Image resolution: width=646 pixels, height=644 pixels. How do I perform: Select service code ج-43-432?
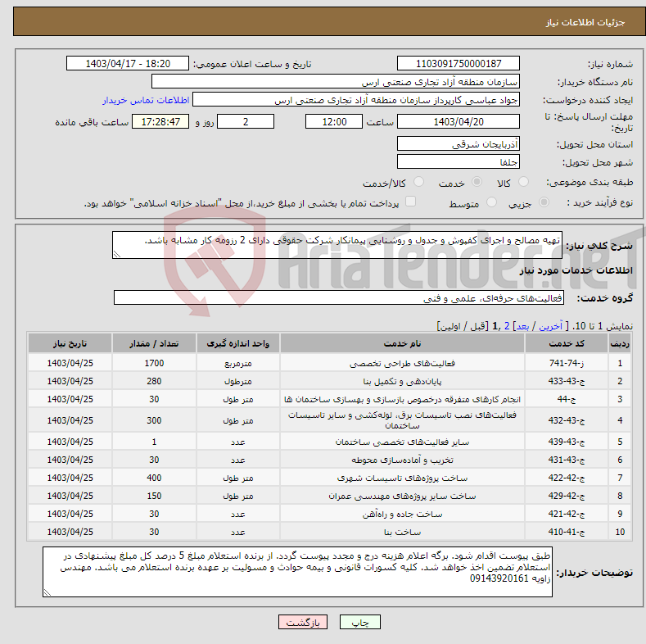tap(567, 420)
